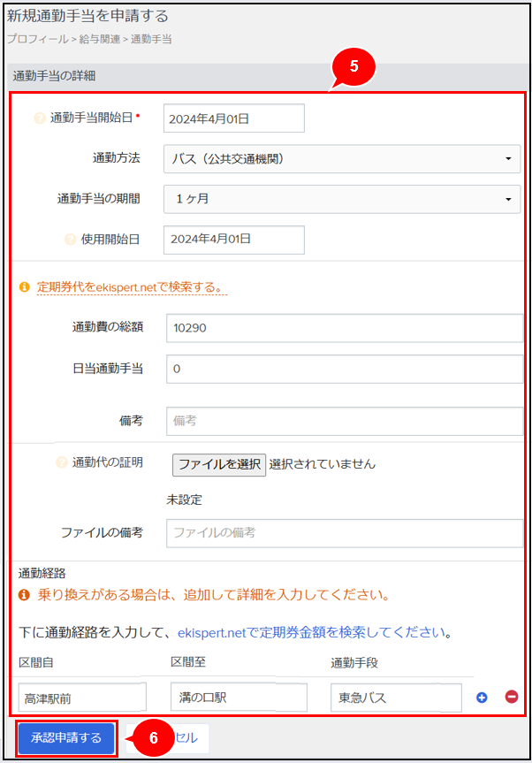This screenshot has height=763, width=532.
Task: Click the ファイルを選択 button
Action: pyautogui.click(x=219, y=464)
